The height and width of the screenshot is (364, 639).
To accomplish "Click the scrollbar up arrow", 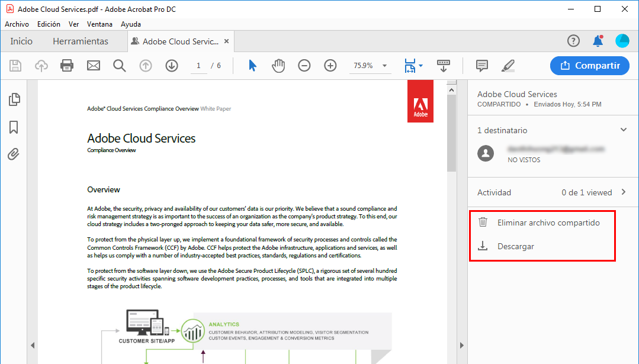I will coord(451,90).
